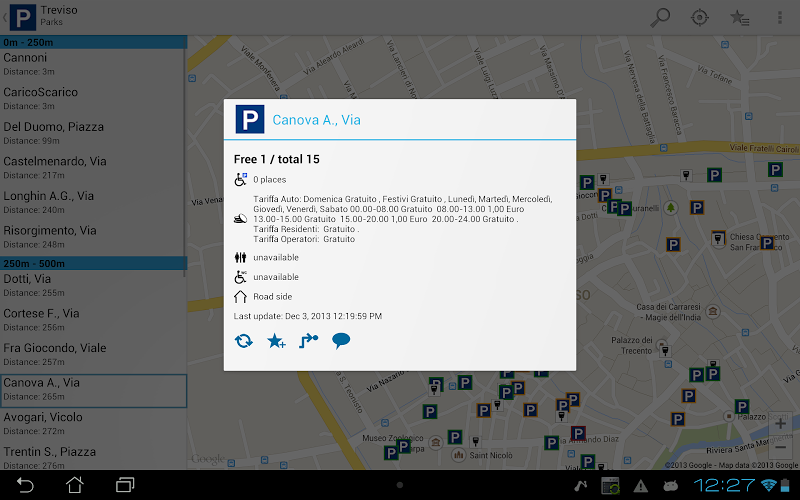Open the favorites list star icon

pos(739,17)
